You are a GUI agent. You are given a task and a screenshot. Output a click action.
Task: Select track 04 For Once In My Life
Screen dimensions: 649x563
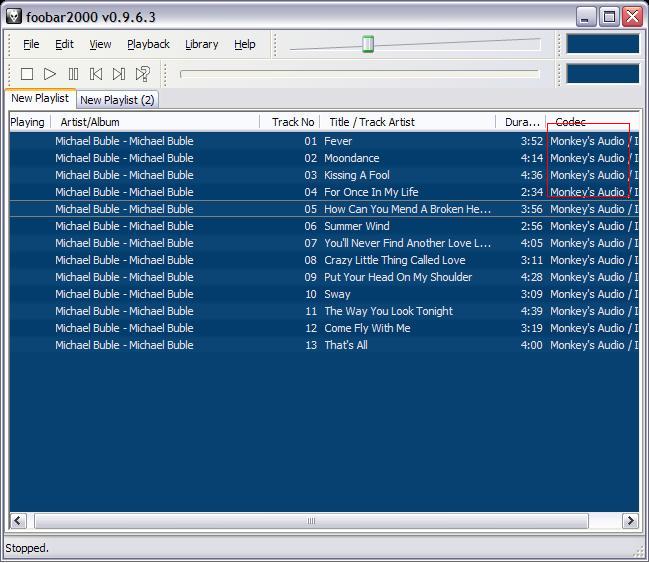(324, 192)
